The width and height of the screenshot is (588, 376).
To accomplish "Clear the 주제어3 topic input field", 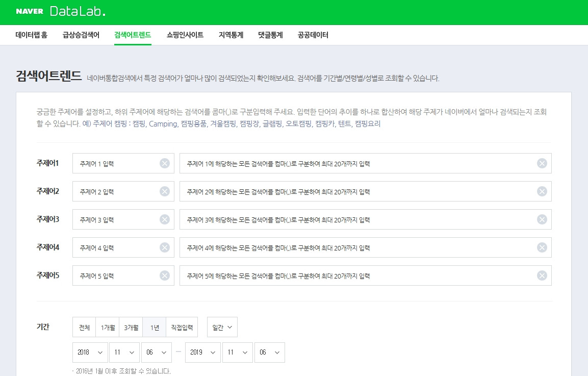I will 164,219.
